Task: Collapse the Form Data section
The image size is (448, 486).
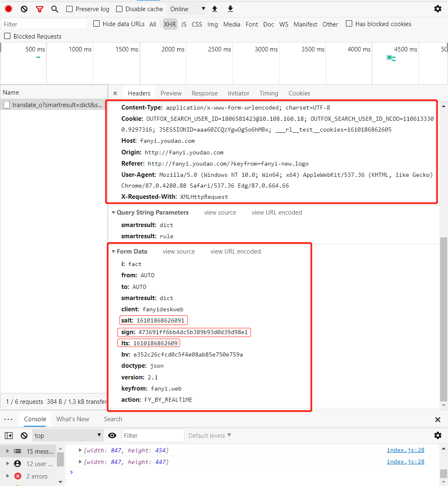Action: click(x=113, y=252)
